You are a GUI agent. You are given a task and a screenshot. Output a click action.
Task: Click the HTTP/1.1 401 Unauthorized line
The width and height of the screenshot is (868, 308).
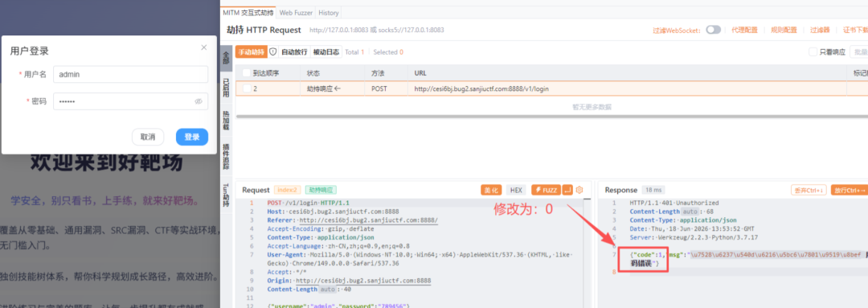pyautogui.click(x=674, y=203)
